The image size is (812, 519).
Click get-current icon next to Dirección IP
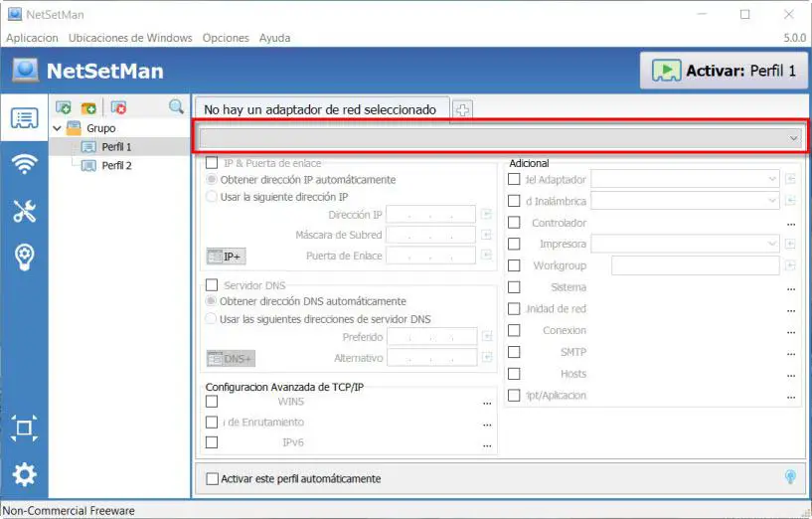[486, 214]
